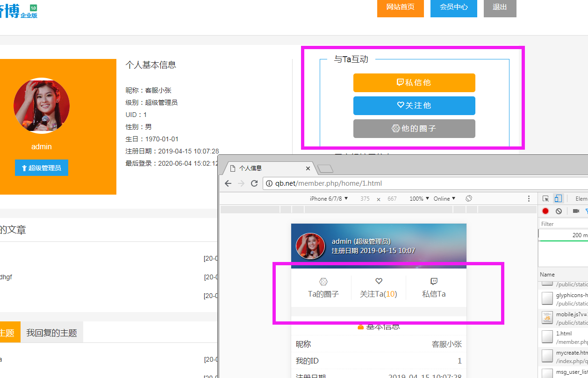
Task: Open the device toolbar three-dot menu
Action: coord(529,199)
